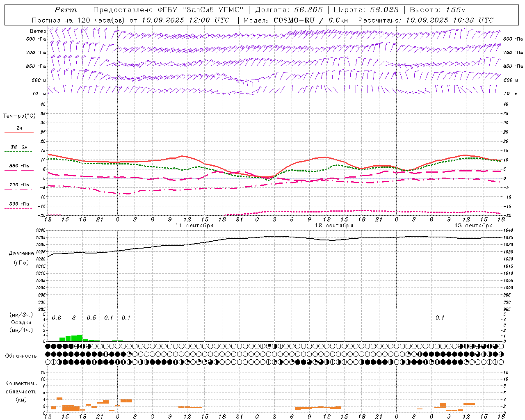Click the forecast start time "10.09.2025 12:00 UTC"

[x=185, y=20]
